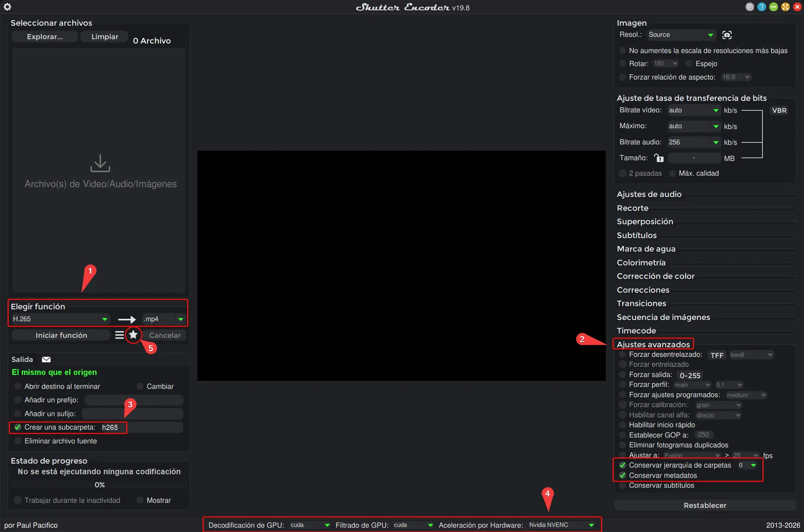Open the help question mark icon
The image size is (804, 532).
tap(761, 7)
